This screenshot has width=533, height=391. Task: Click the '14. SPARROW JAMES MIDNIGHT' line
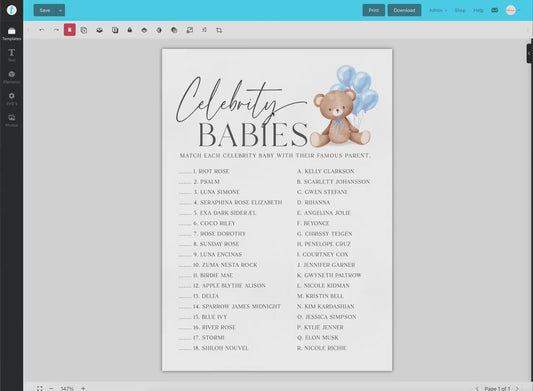[230, 306]
